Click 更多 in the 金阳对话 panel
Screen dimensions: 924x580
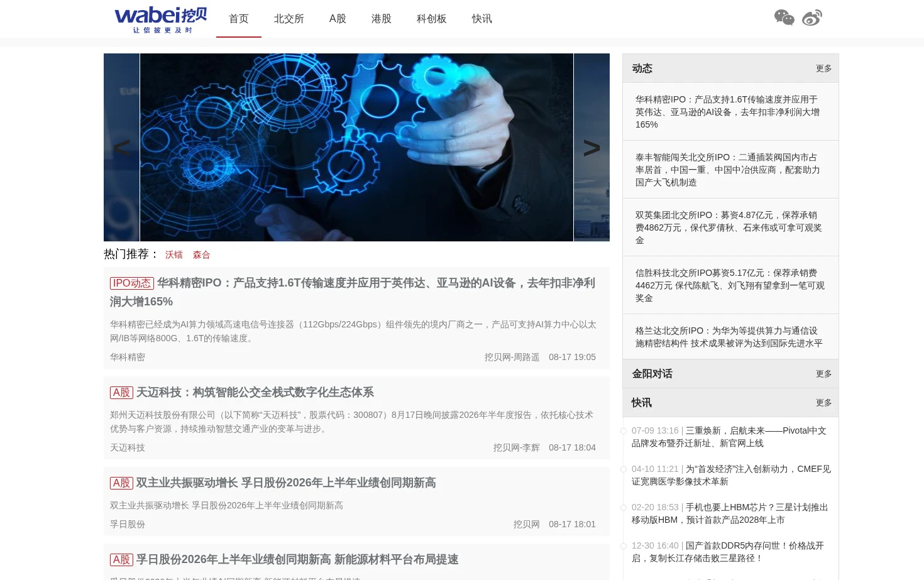tap(824, 374)
